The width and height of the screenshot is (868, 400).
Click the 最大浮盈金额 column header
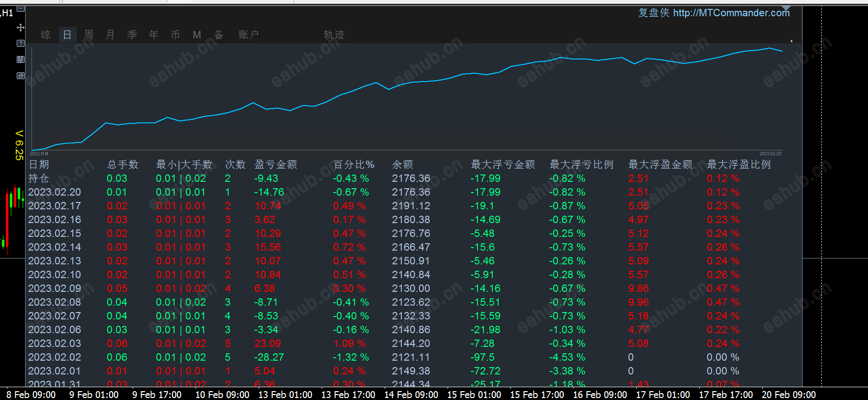pos(660,165)
